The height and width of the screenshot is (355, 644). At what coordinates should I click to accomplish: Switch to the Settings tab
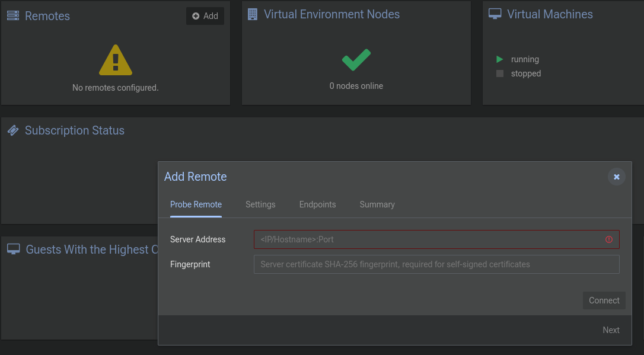click(x=260, y=204)
